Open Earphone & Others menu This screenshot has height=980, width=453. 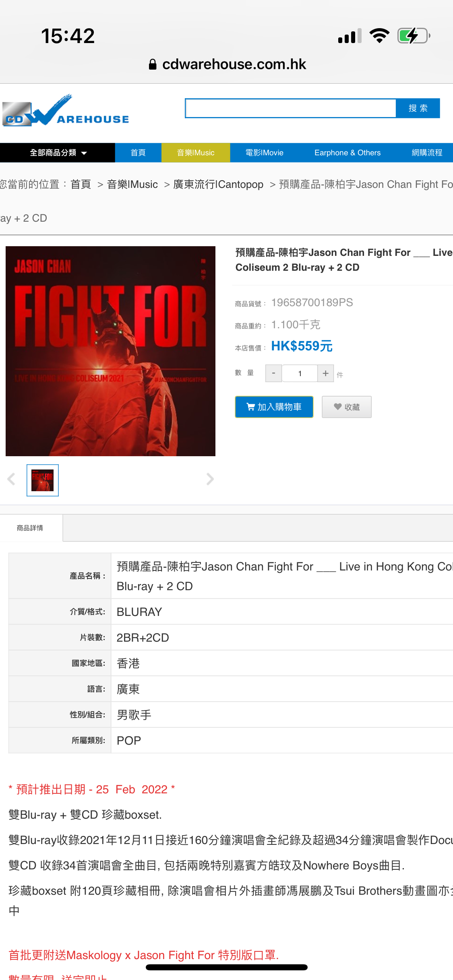[348, 153]
